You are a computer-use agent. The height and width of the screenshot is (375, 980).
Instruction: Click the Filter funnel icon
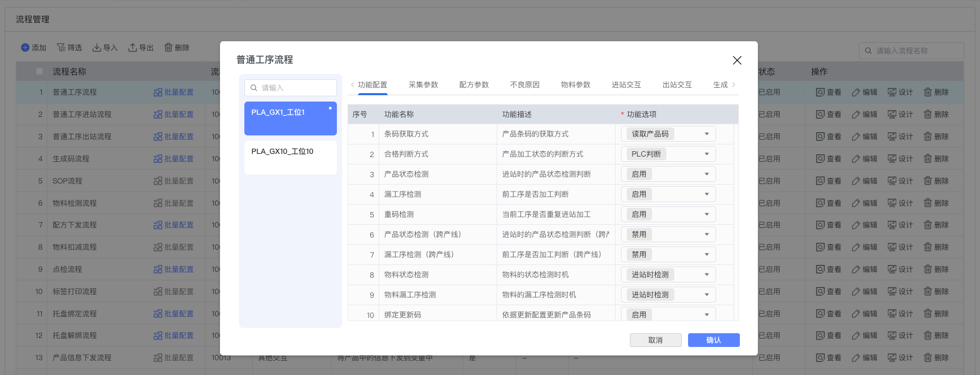pos(61,48)
